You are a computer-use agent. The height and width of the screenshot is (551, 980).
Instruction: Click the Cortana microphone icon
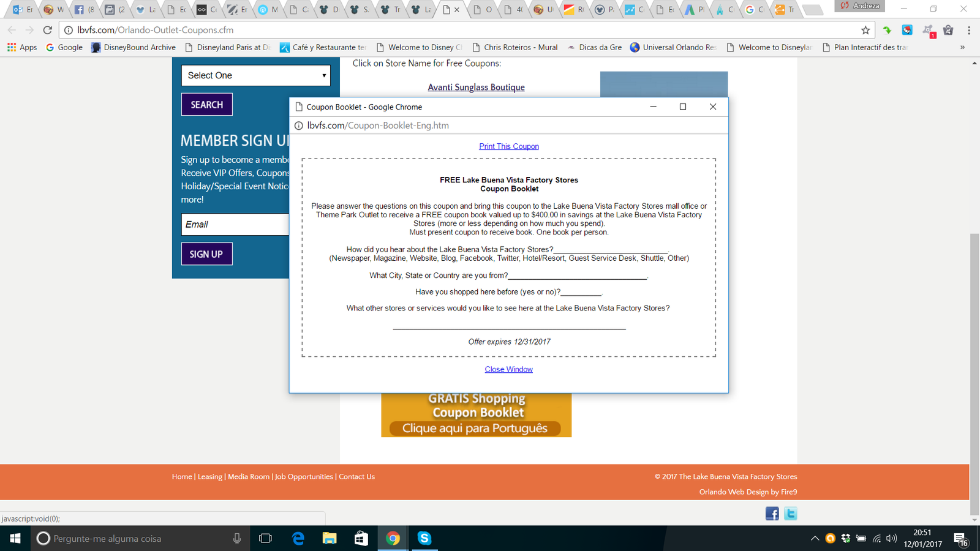[x=237, y=538]
